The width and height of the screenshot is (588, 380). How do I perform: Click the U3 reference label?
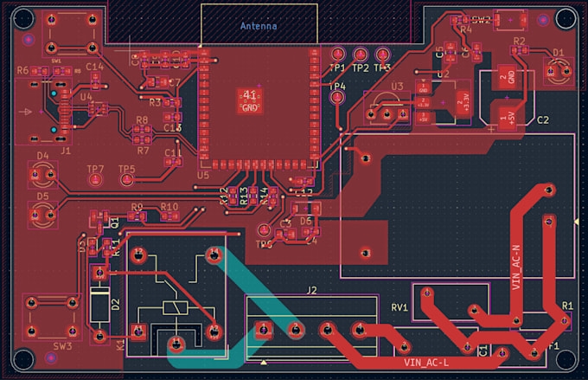[x=397, y=87]
